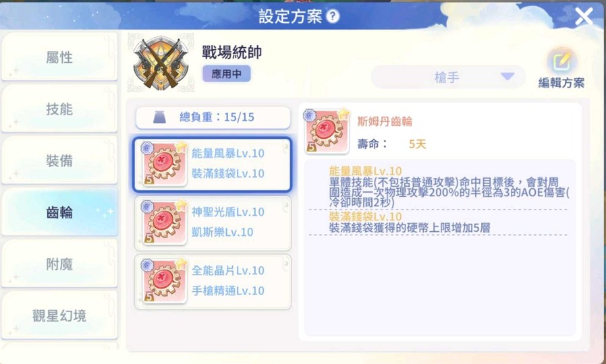Click the 編輯方案 pencil edit icon
The width and height of the screenshot is (606, 364).
[x=561, y=61]
